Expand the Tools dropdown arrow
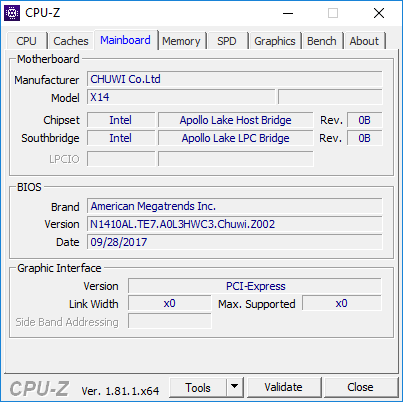This screenshot has height=402, width=403. (235, 388)
